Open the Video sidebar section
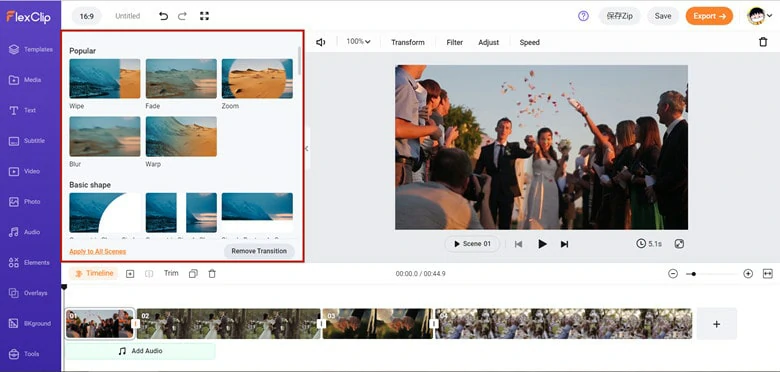This screenshot has height=372, width=780. pyautogui.click(x=24, y=171)
